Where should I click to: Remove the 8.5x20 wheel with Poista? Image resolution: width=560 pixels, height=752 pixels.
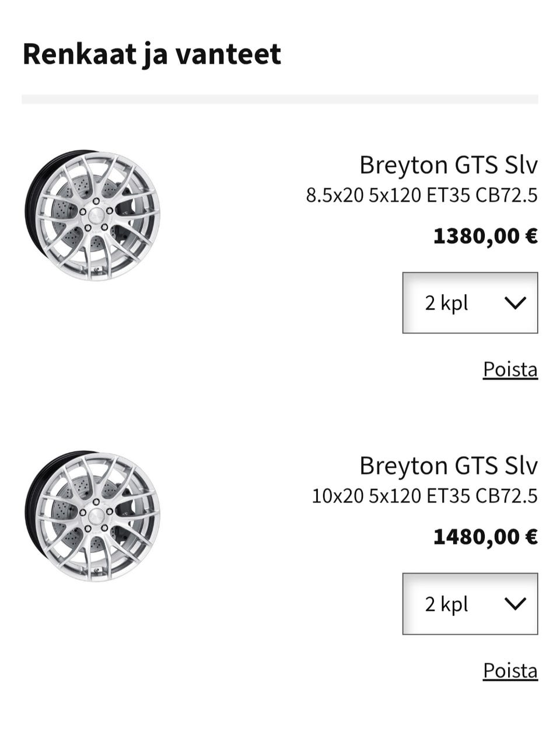tap(510, 369)
